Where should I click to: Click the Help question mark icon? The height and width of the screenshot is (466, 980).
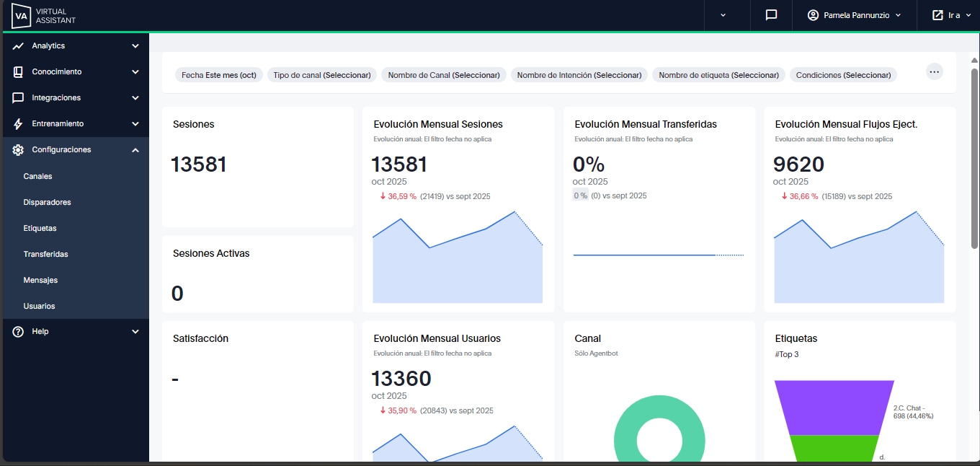(18, 332)
